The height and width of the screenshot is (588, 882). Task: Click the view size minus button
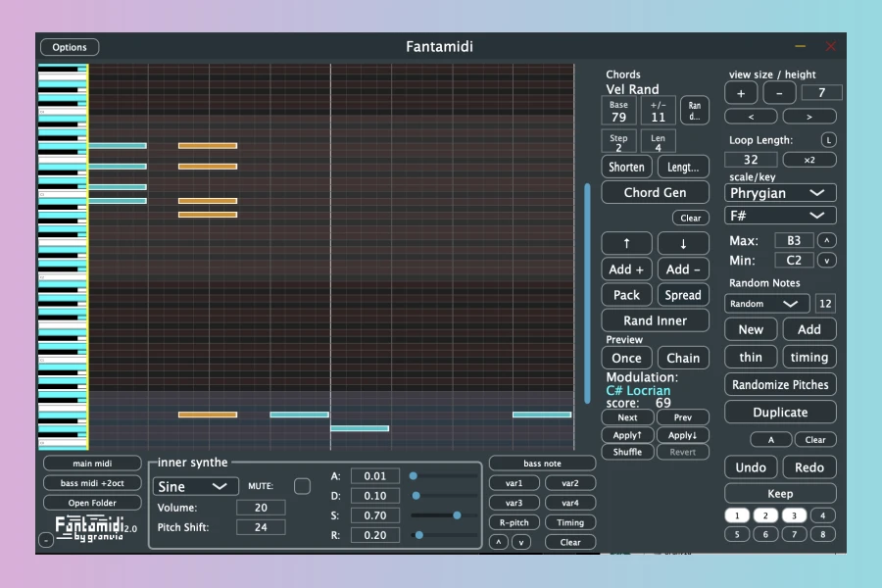click(779, 93)
